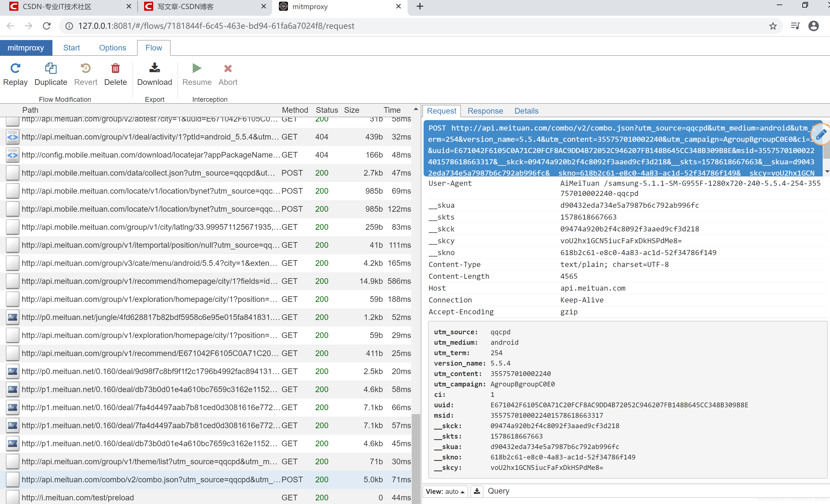Open the Options tab
The width and height of the screenshot is (830, 504).
click(113, 48)
